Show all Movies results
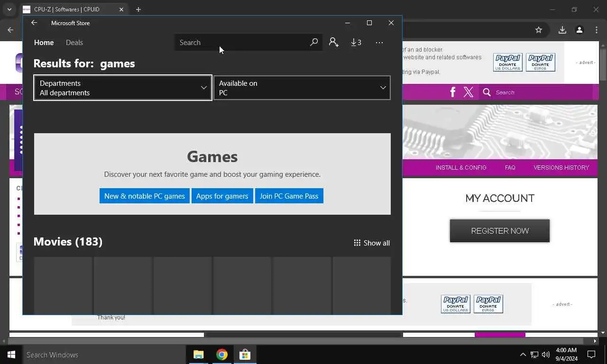 coord(372,243)
